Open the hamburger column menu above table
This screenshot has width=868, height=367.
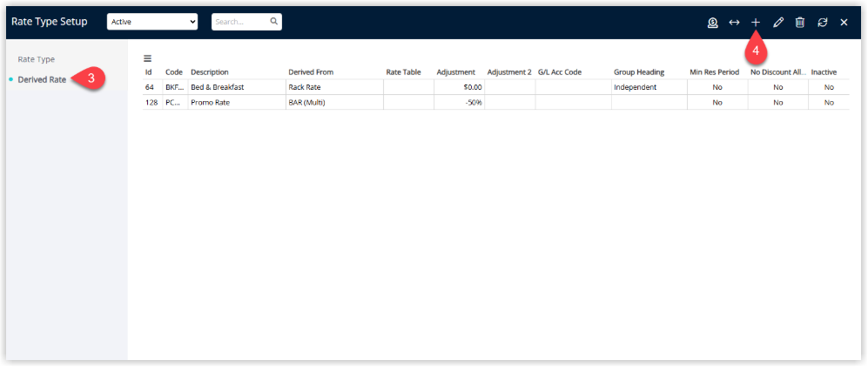(x=147, y=58)
